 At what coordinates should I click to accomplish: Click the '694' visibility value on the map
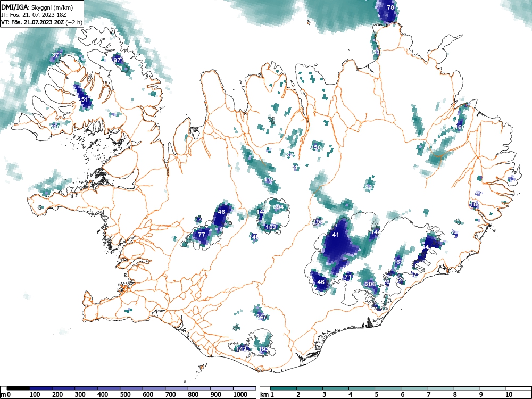(x=278, y=207)
